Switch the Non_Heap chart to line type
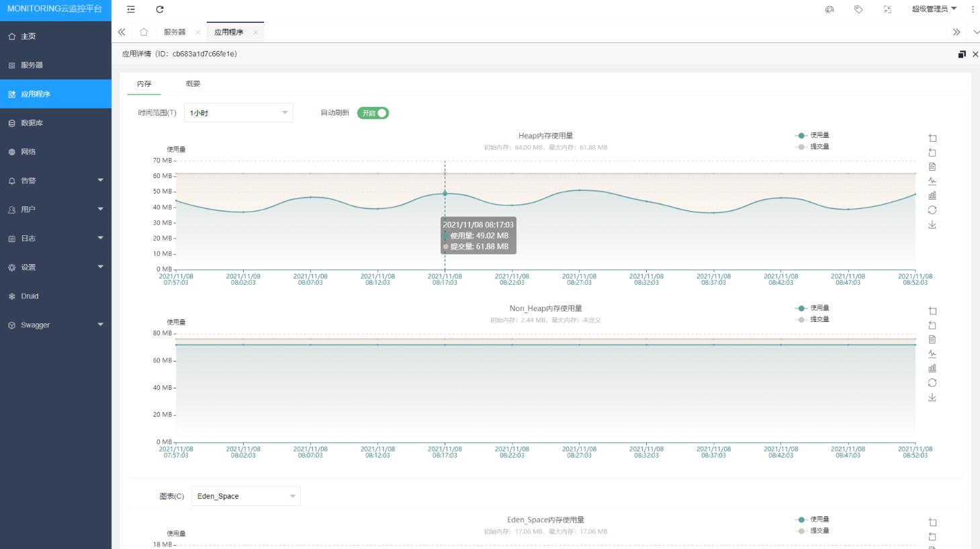Viewport: 980px width, 549px height. 932,354
